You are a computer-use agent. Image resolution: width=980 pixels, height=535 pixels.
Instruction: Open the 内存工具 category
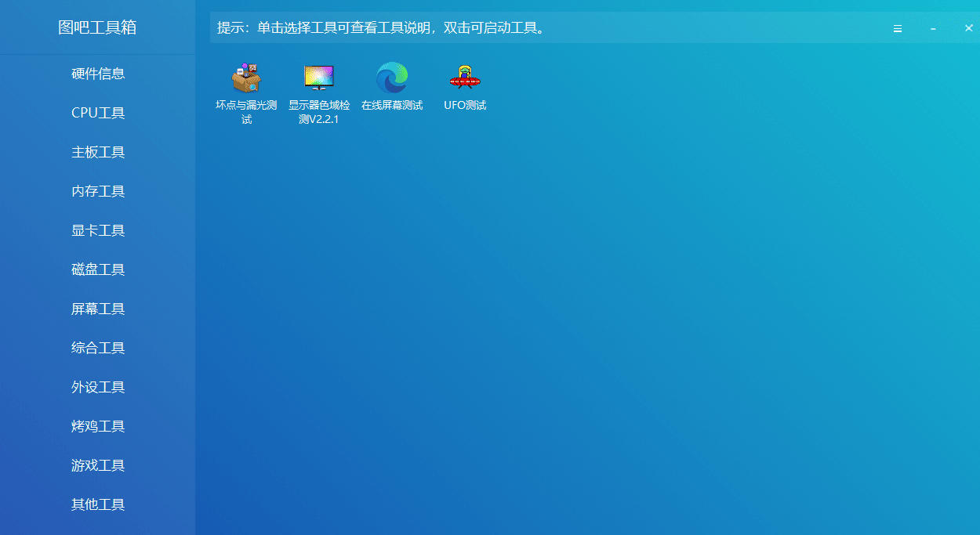click(x=98, y=191)
